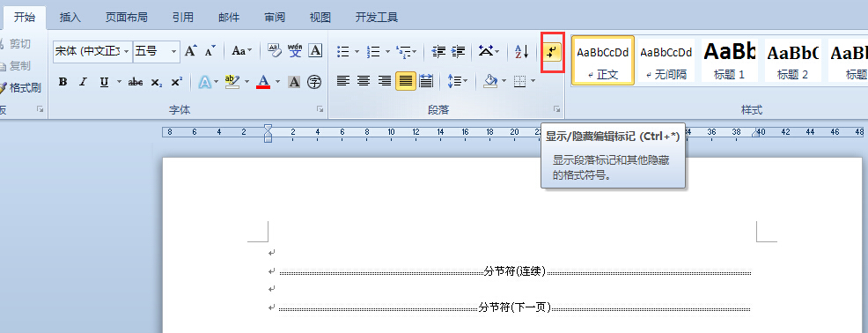Image resolution: width=868 pixels, height=333 pixels.
Task: Apply the red font color
Action: click(263, 82)
